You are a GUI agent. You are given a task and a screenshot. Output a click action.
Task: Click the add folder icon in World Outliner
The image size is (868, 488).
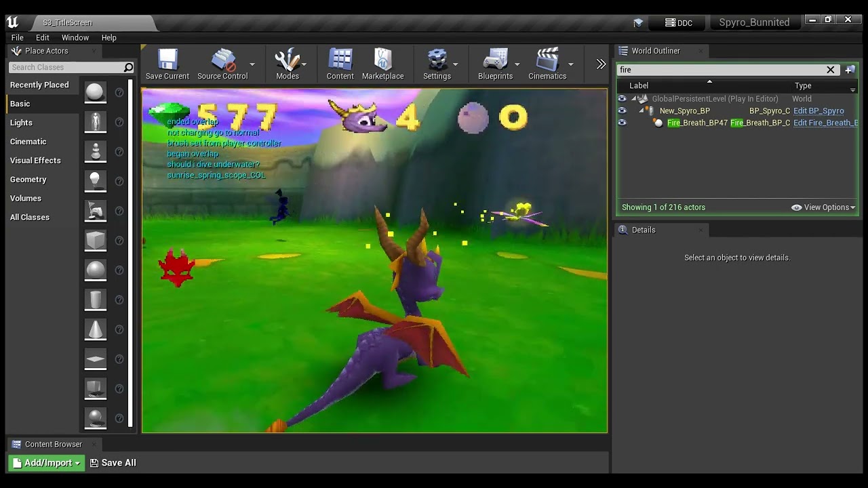(850, 70)
